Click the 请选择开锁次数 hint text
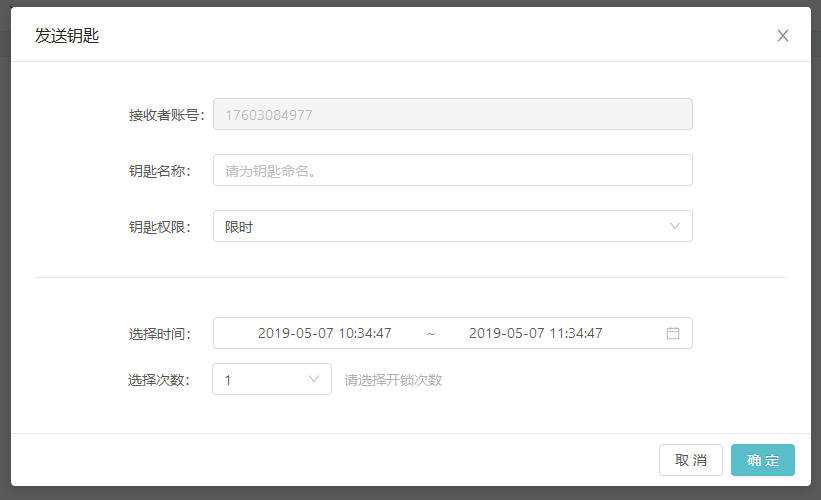The width and height of the screenshot is (821, 500). tap(393, 380)
